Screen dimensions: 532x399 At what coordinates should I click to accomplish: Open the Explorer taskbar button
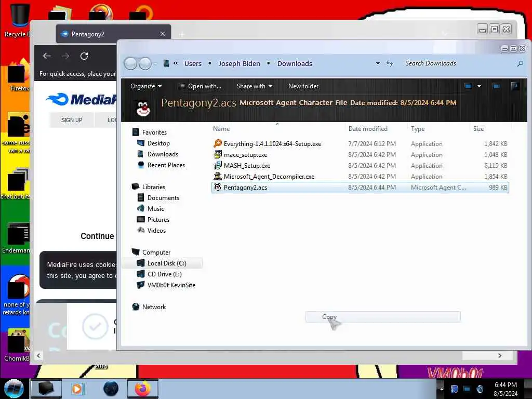tap(46, 389)
